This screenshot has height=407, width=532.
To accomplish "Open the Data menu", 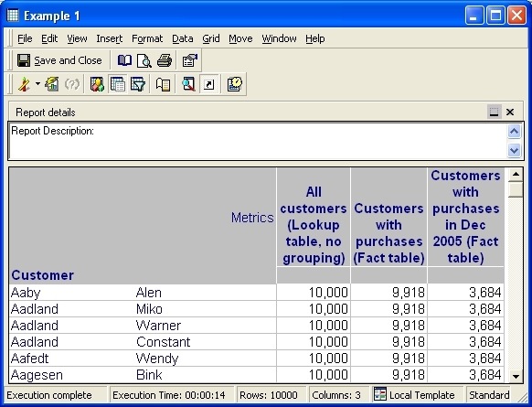I will [183, 38].
